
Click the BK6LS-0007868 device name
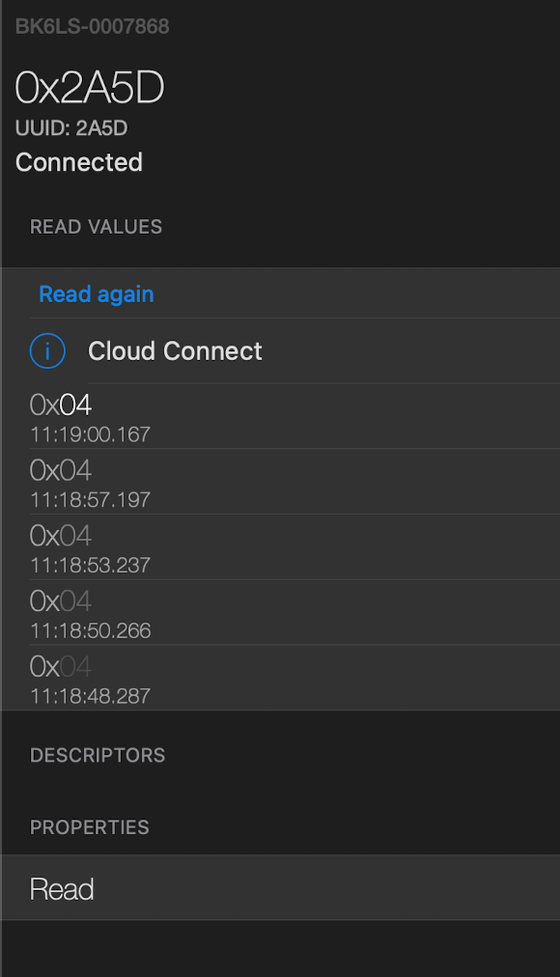[x=92, y=27]
